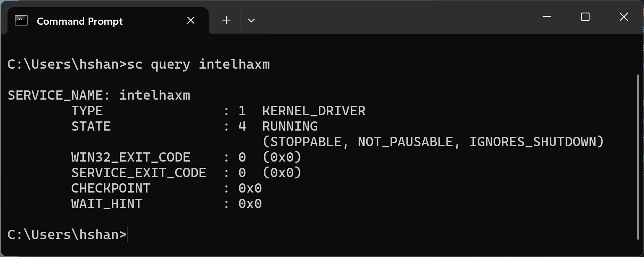Click the Command Prompt tab icon
Viewport: 644px width, 257px height.
click(x=21, y=21)
